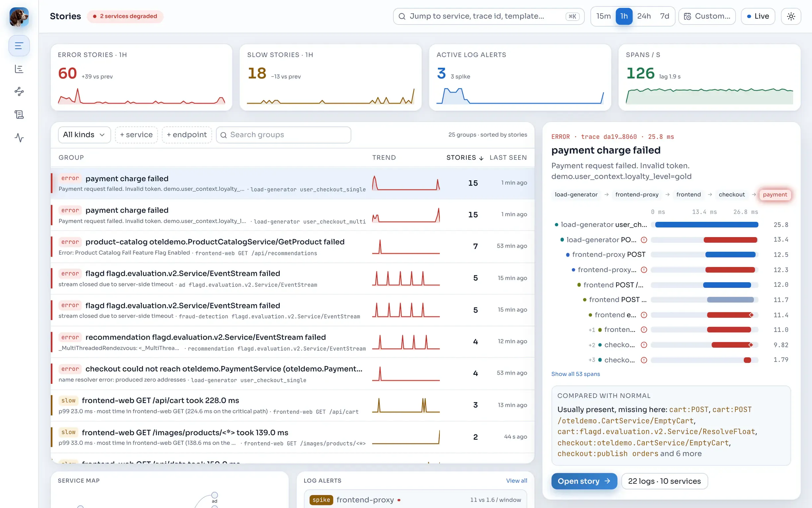
Task: Select the 15m time range
Action: point(603,16)
